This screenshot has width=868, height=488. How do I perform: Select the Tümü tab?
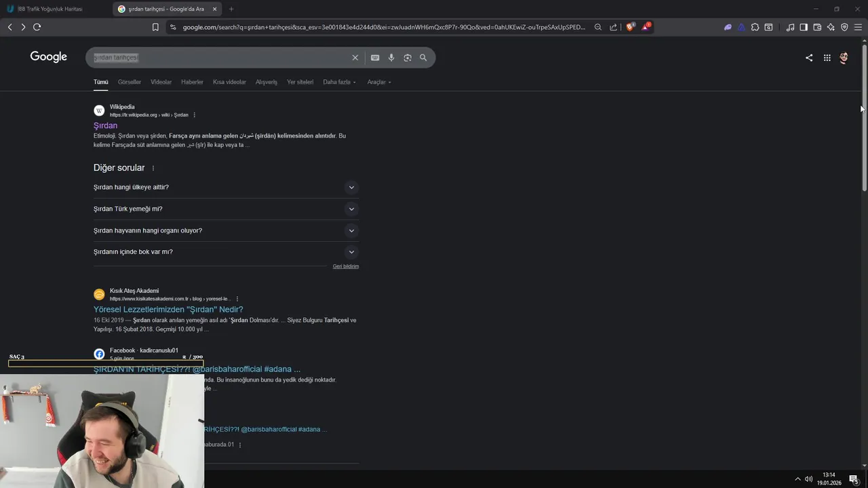(x=101, y=82)
